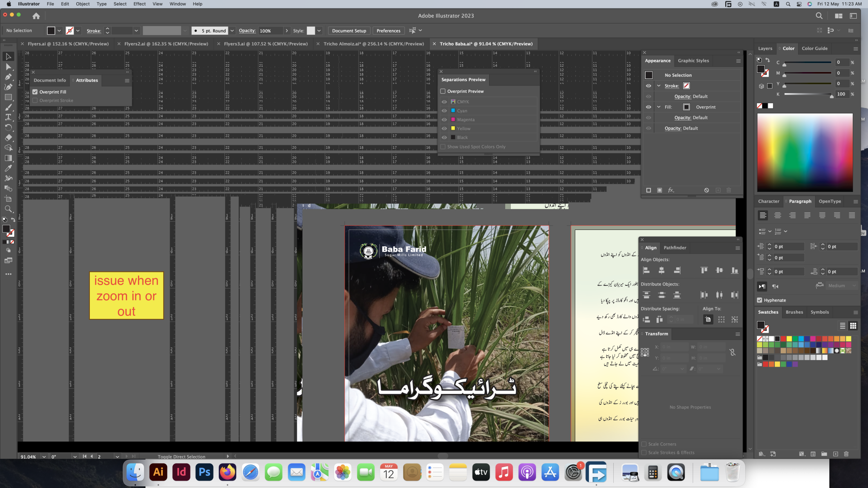Select the Paintbrush tool
Image resolution: width=868 pixels, height=488 pixels.
(x=8, y=107)
